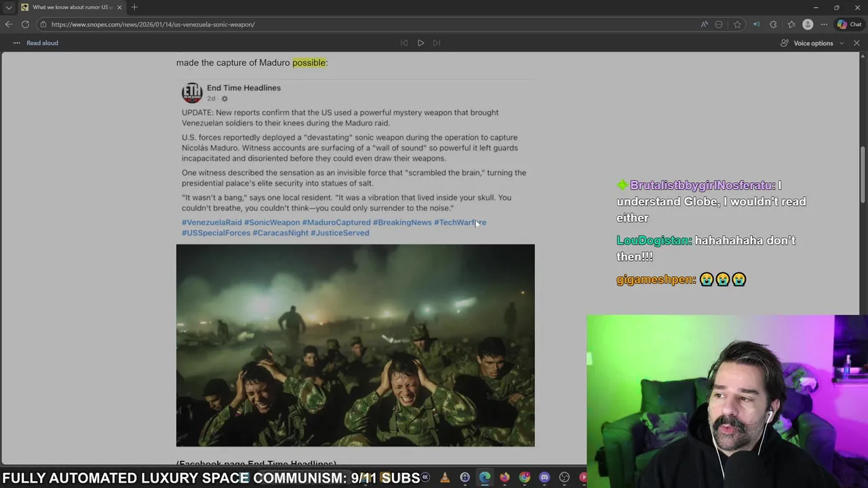
Task: Restore down the Edge window
Action: [836, 7]
